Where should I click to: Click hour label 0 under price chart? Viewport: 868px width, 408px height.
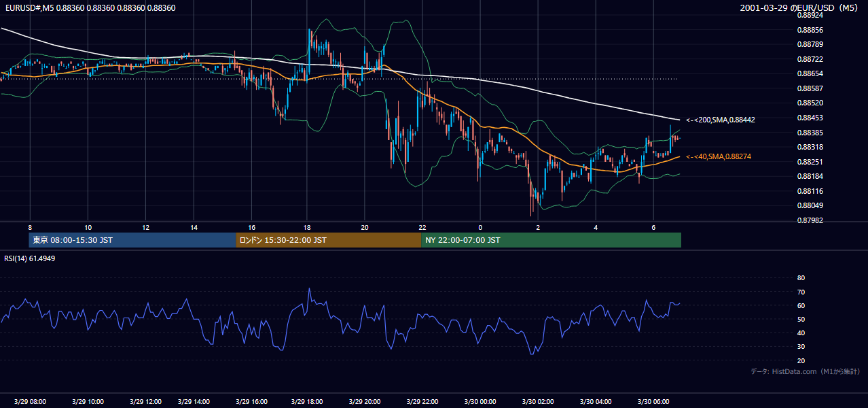(x=480, y=227)
